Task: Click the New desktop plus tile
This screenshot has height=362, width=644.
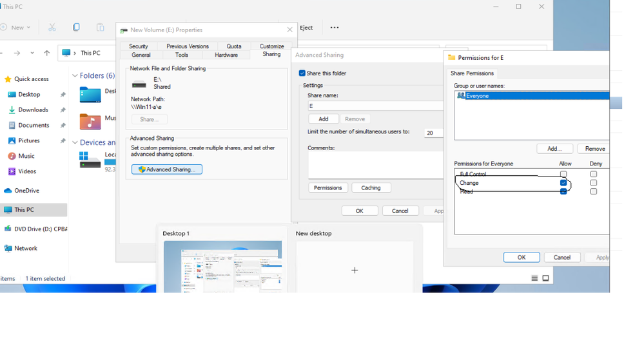Action: [355, 267]
